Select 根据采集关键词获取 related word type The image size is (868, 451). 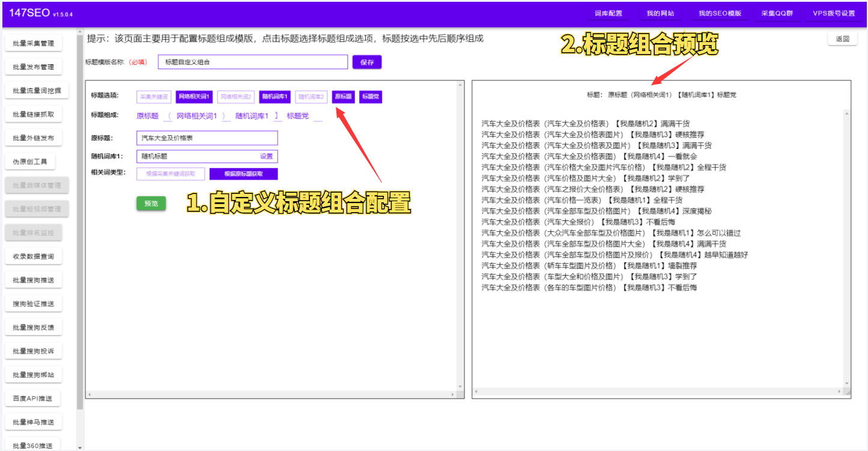[x=171, y=174]
